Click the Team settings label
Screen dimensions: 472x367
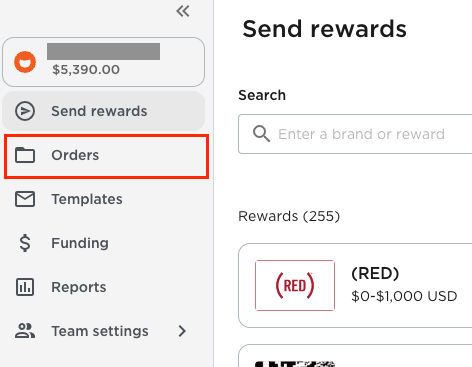(x=100, y=331)
